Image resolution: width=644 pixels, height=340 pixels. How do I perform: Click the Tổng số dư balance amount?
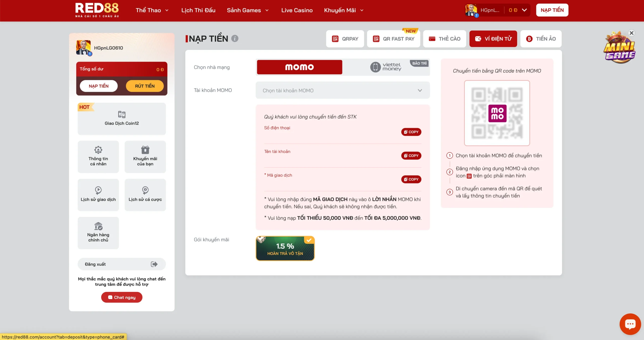(160, 69)
